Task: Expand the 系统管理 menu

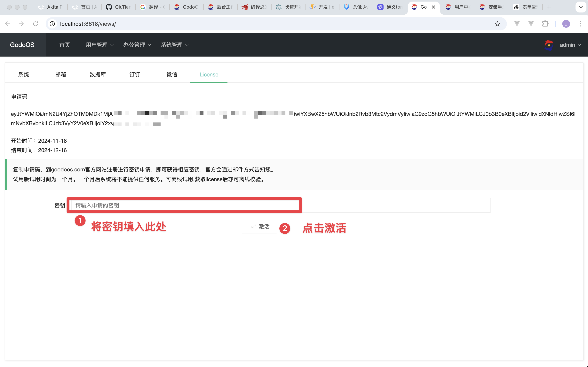Action: click(175, 45)
